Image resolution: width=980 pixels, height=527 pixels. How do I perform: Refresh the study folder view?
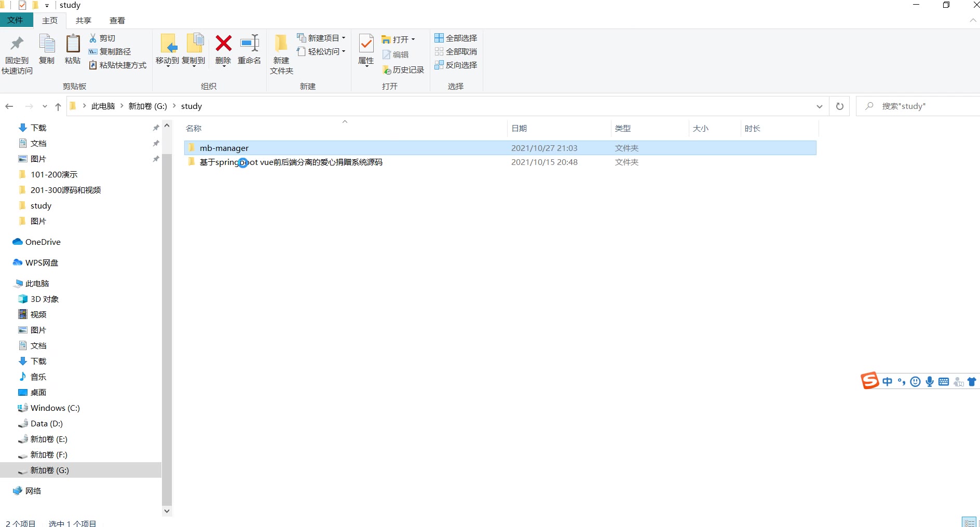point(840,106)
